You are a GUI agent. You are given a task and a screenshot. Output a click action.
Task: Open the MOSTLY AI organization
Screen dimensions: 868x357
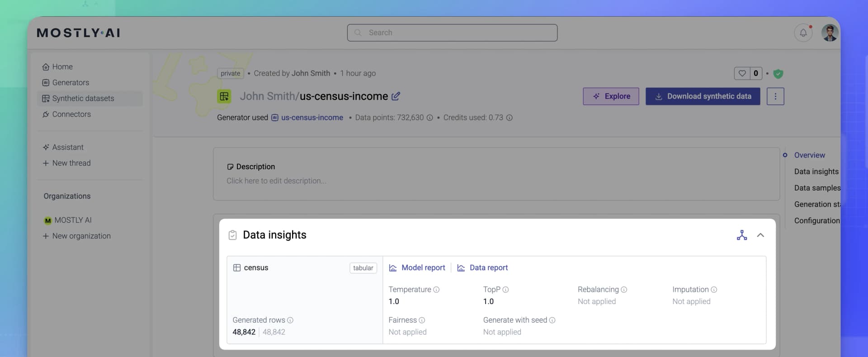pos(68,220)
